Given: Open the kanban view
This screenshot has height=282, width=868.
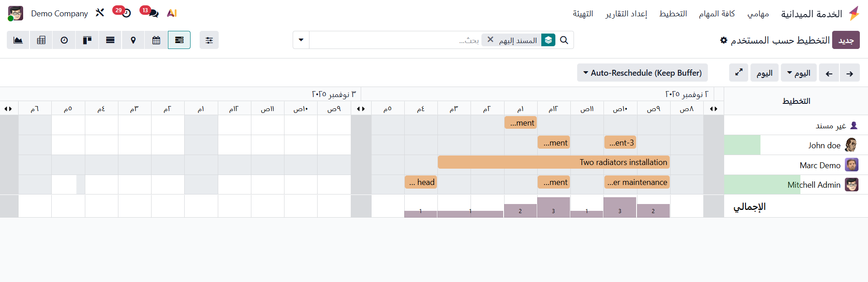Looking at the screenshot, I should tap(87, 40).
